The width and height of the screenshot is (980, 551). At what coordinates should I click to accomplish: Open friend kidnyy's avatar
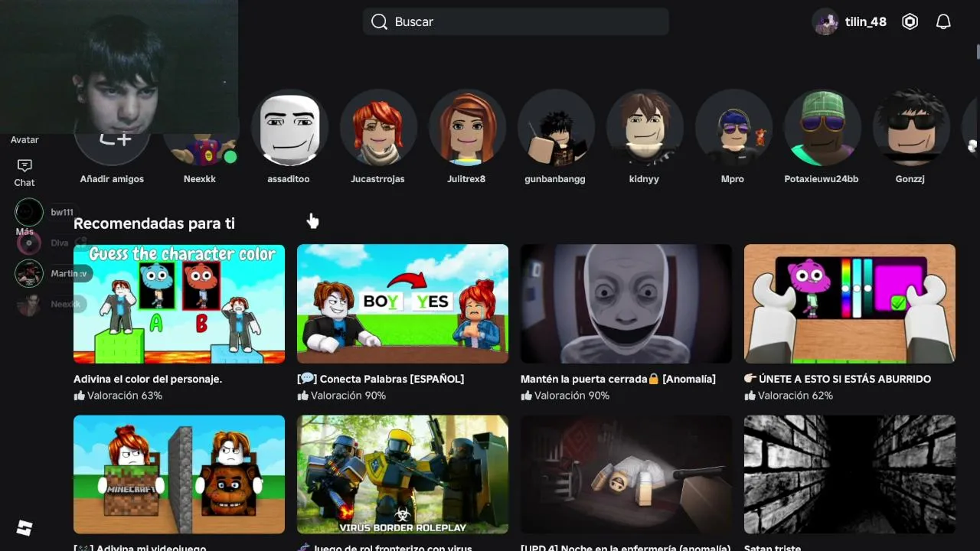(644, 128)
